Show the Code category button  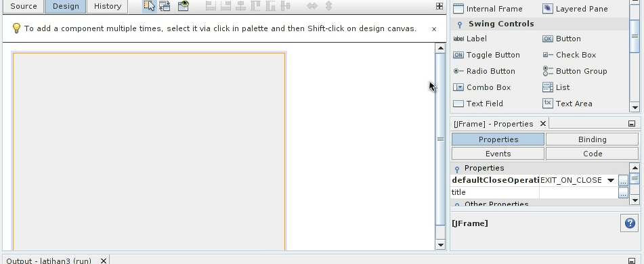[593, 154]
